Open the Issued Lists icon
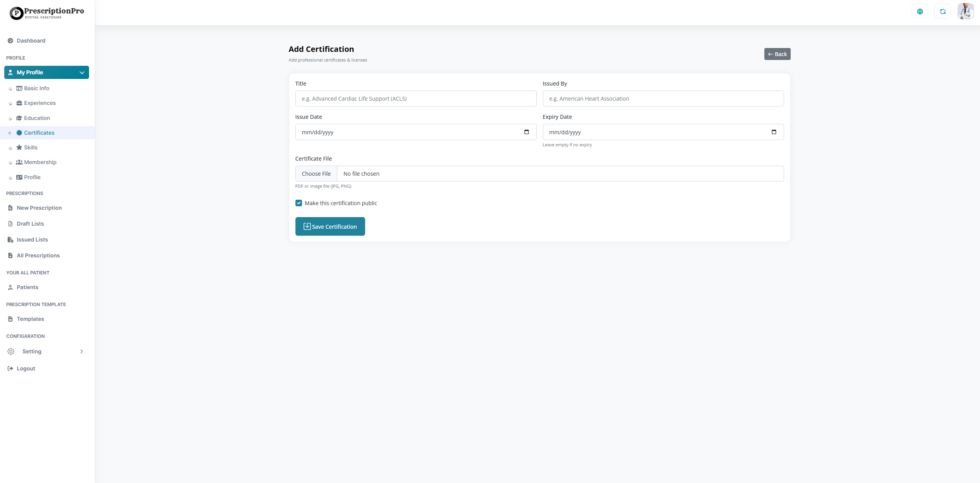Viewport: 980px width, 483px height. (x=10, y=240)
